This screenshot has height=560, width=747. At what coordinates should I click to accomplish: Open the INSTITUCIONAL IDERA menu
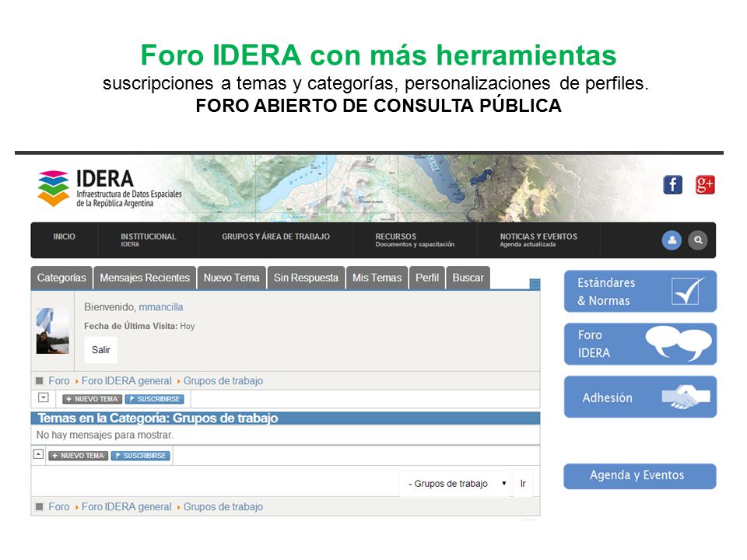148,240
